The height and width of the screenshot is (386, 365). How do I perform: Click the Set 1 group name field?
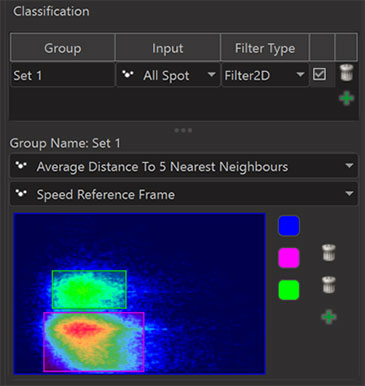click(63, 75)
